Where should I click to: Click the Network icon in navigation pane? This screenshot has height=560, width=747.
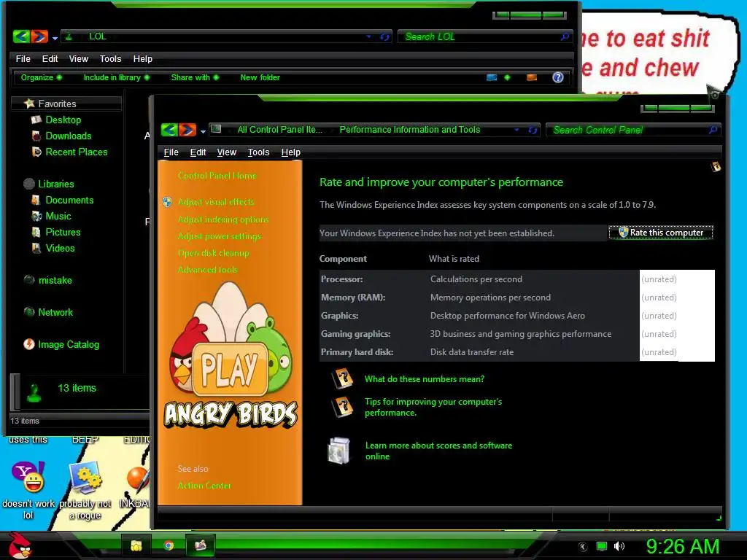29,312
